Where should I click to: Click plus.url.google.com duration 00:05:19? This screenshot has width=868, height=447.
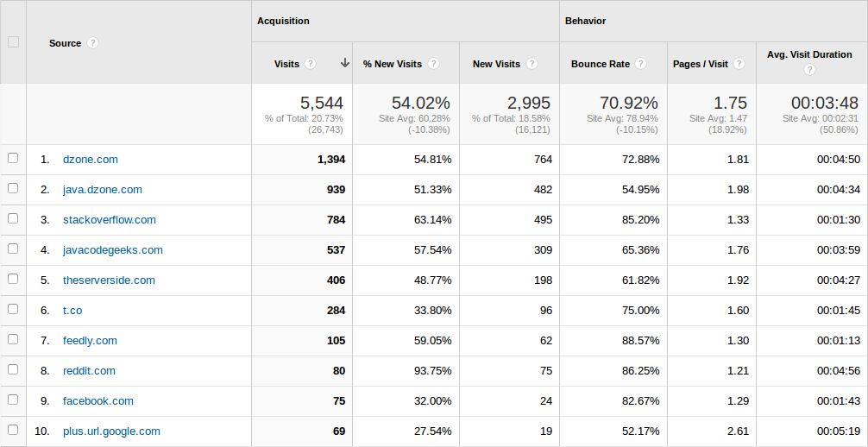[839, 431]
